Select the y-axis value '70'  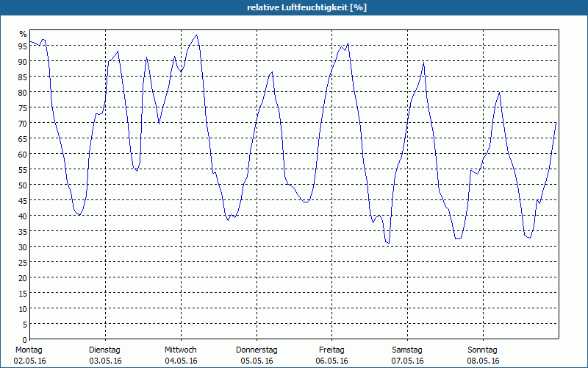tap(24, 123)
